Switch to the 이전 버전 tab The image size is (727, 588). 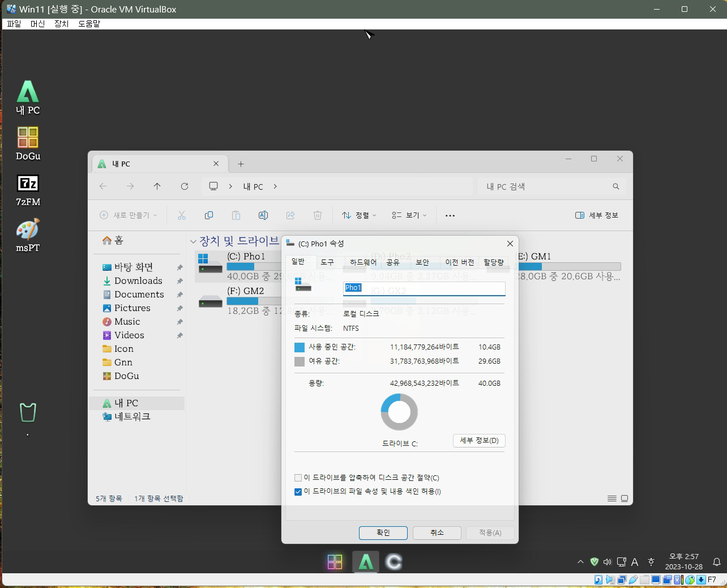point(459,262)
